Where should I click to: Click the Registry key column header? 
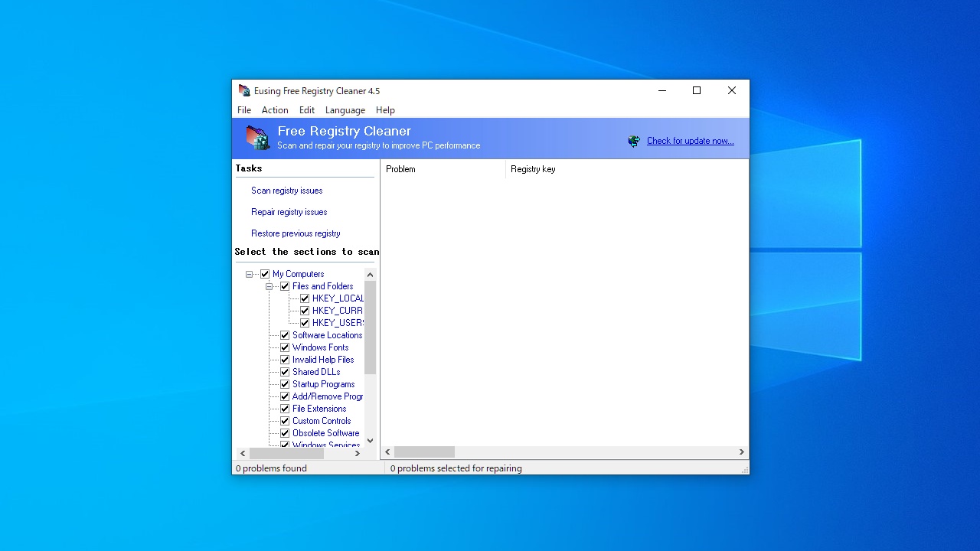[626, 169]
